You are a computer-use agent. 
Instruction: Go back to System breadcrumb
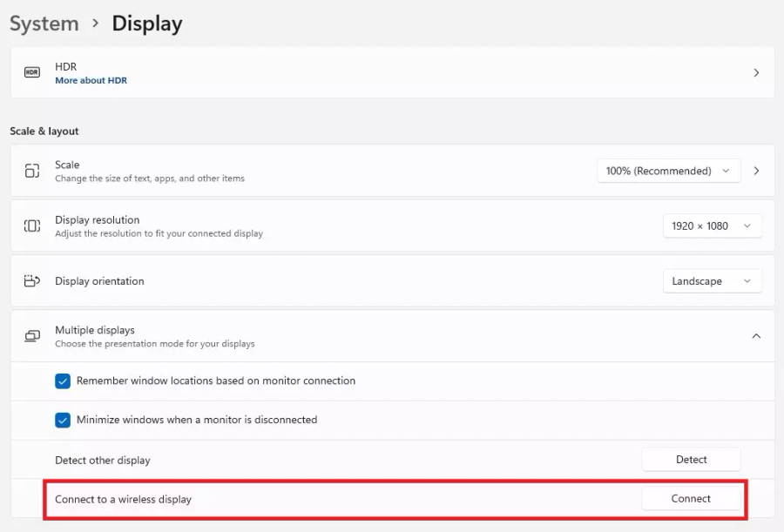coord(44,24)
